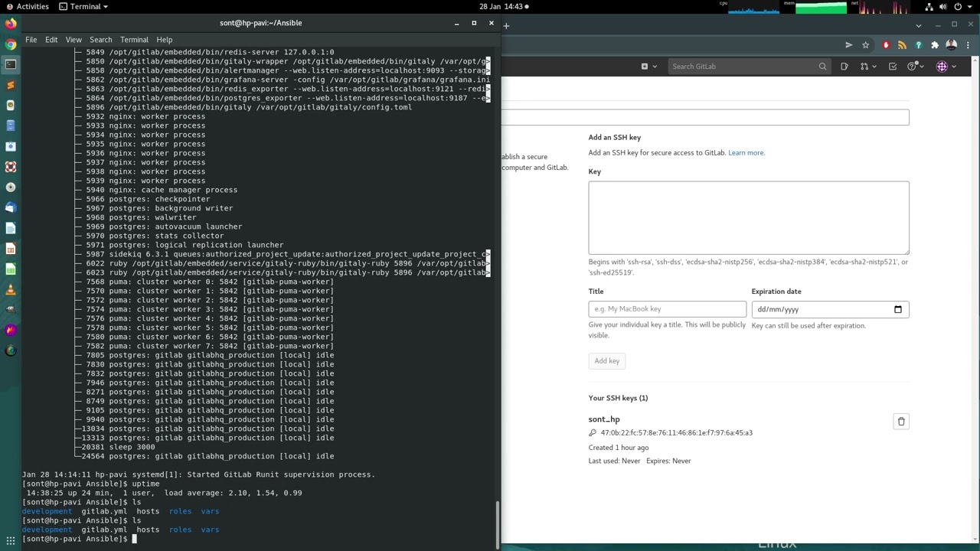Expand the merge requests dropdown in GitLab
This screenshot has width=980, height=551.
[867, 67]
